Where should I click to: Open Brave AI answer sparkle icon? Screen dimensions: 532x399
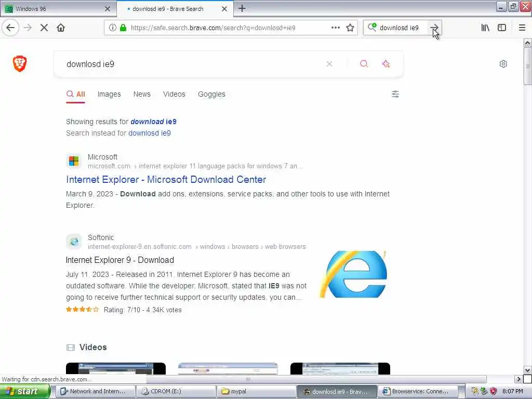386,64
